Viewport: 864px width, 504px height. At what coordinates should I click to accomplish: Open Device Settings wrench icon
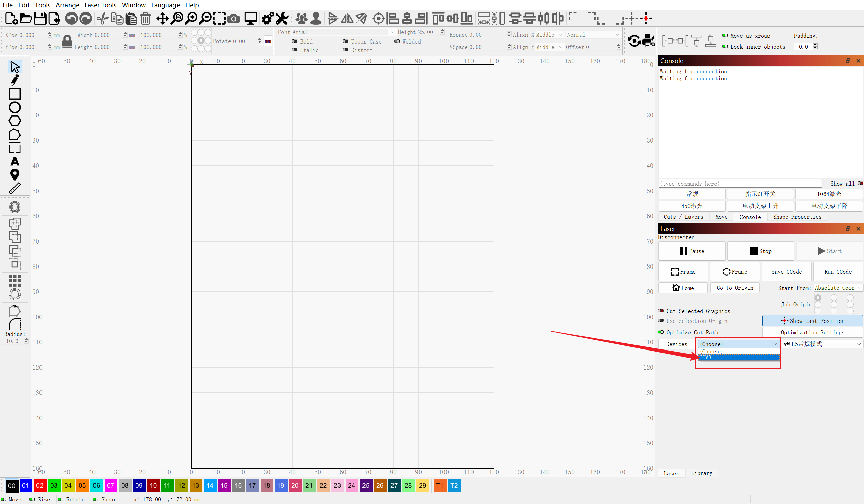pos(282,18)
